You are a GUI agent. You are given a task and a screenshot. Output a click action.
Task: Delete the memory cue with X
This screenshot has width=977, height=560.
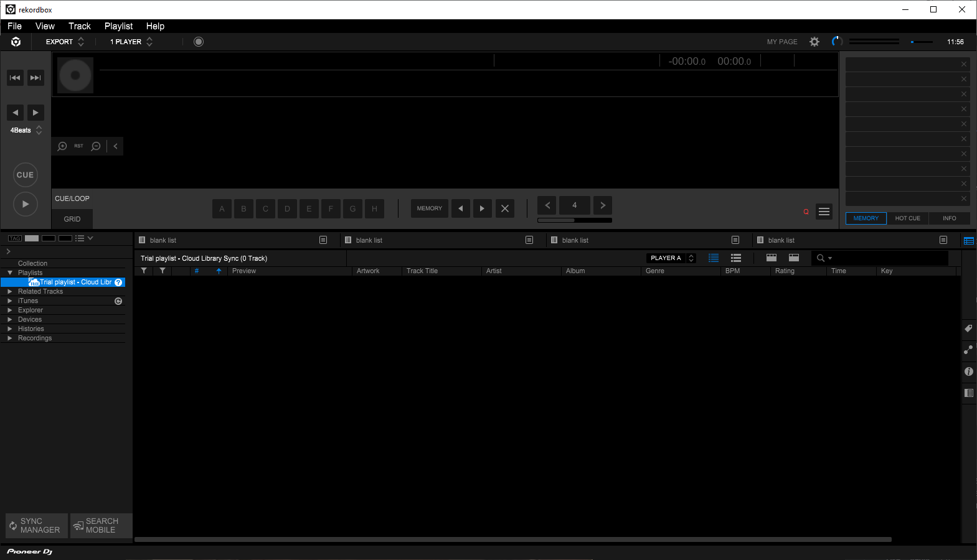(x=505, y=208)
